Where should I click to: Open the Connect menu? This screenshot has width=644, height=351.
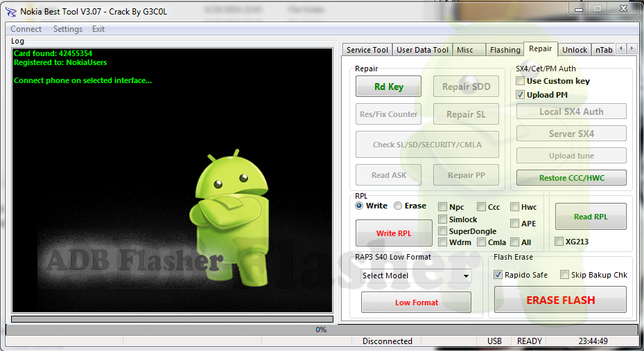point(26,29)
